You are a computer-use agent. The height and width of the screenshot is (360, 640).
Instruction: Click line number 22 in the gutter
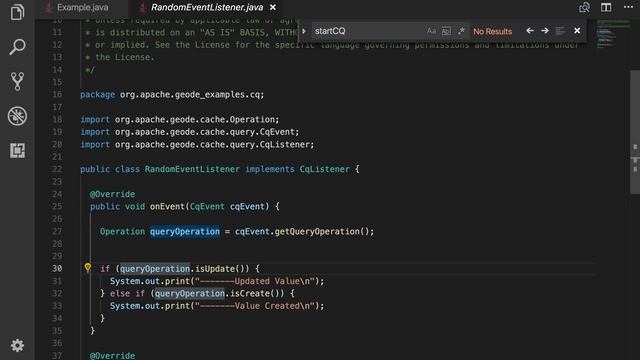(57, 169)
